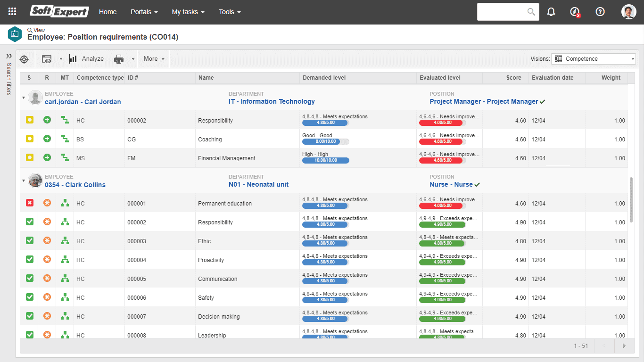The width and height of the screenshot is (644, 362).
Task: Open the N01 - Neonatal unit link
Action: click(x=258, y=184)
